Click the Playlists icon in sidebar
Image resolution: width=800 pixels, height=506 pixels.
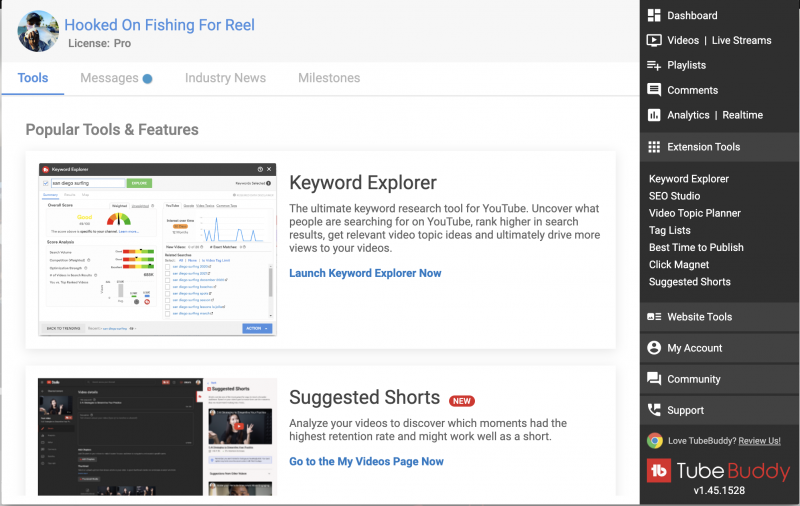coord(654,65)
